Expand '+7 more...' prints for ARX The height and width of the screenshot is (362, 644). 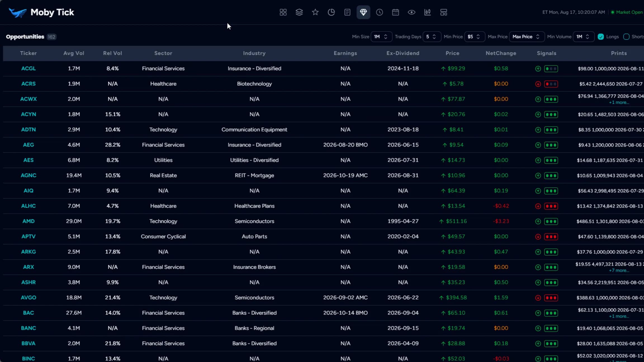click(x=619, y=270)
